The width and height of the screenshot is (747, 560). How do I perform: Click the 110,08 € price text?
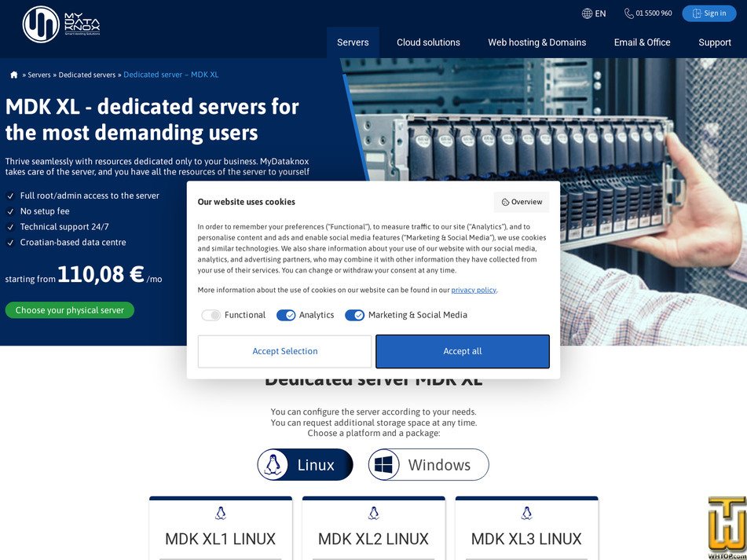click(101, 274)
